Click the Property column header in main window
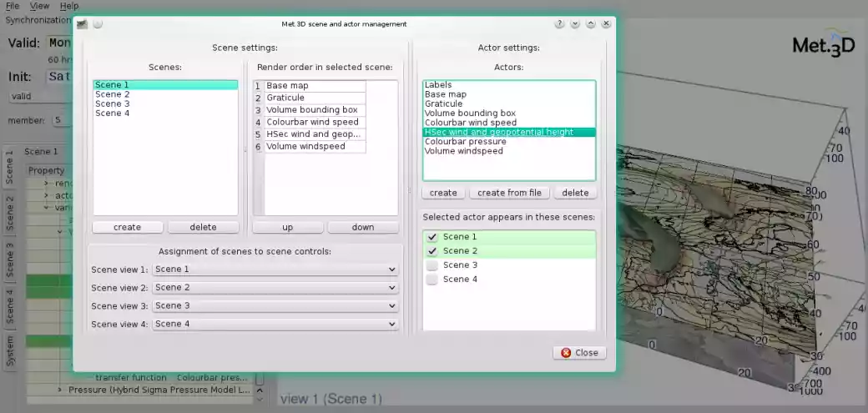 [x=49, y=170]
